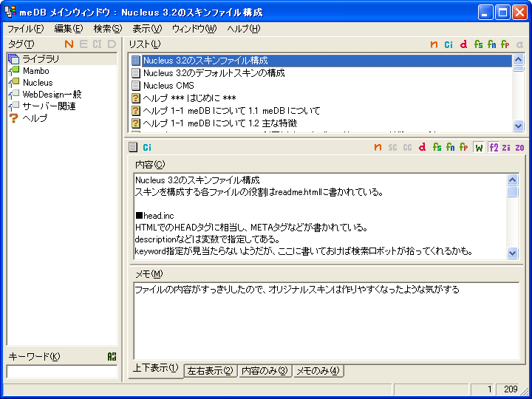Toggle the f2 button in the detail toolbar
Viewport: 532px width, 399px height.
493,147
